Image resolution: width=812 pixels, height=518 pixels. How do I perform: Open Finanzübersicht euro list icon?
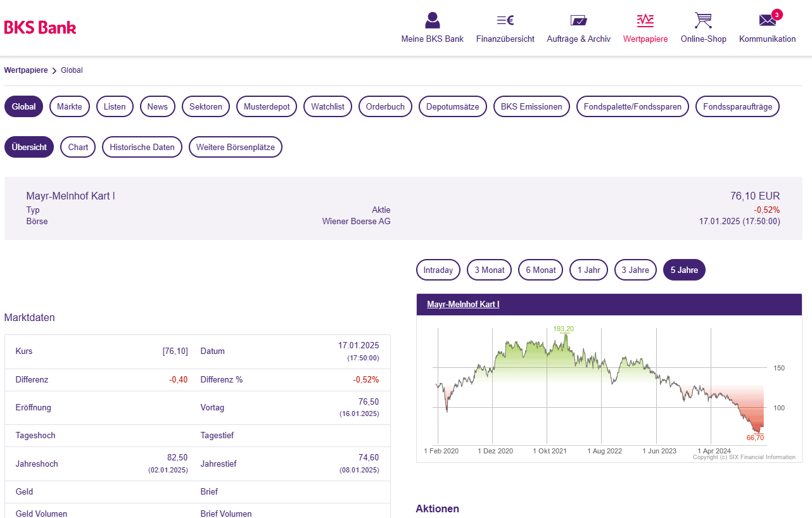(505, 20)
